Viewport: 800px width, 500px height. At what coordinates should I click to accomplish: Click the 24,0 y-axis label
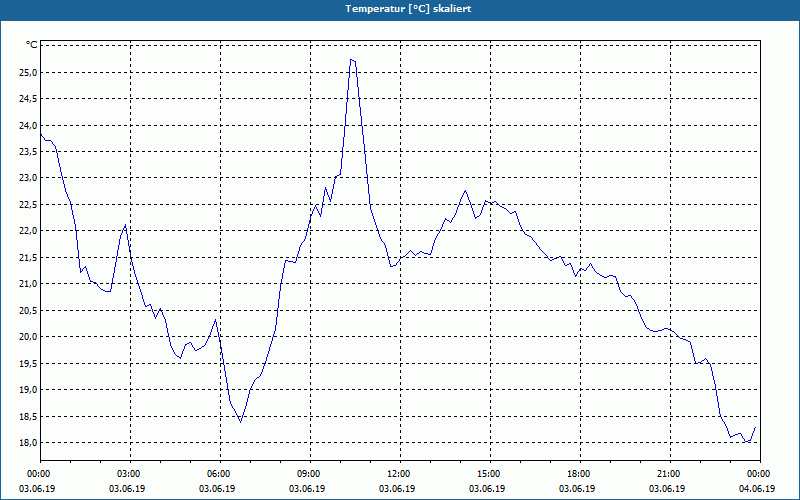28,126
